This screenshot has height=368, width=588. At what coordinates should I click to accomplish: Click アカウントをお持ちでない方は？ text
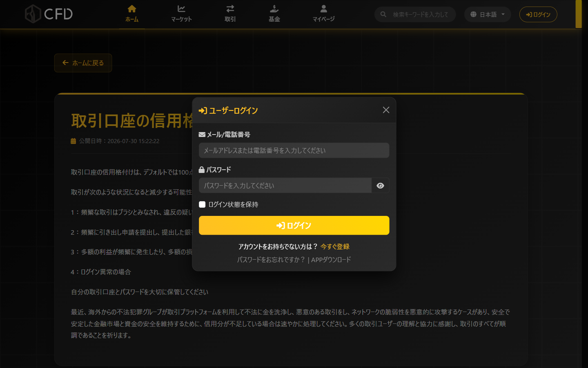(278, 247)
